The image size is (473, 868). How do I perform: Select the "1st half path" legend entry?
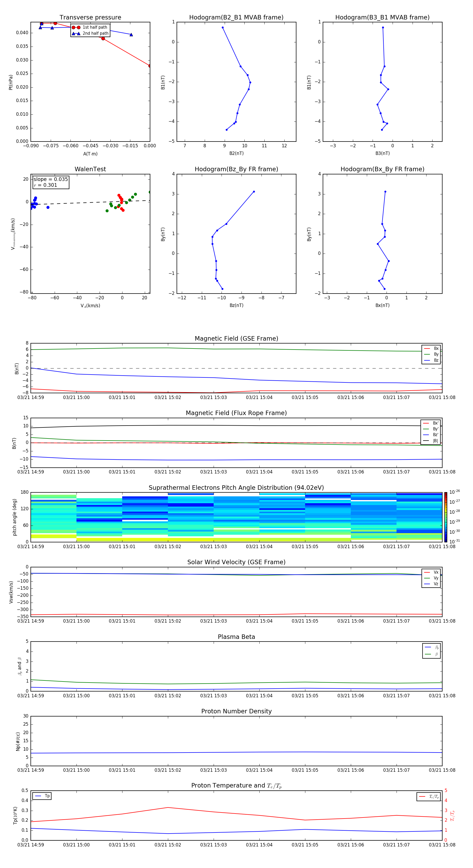90,27
